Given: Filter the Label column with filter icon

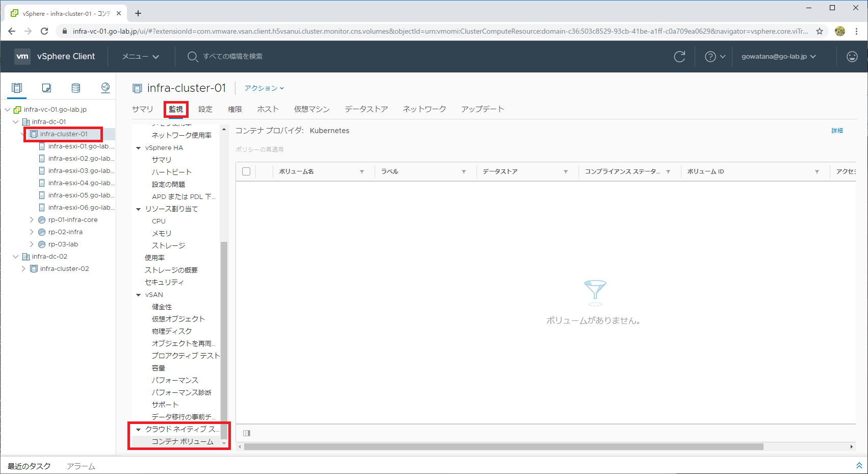Looking at the screenshot, I should pyautogui.click(x=464, y=172).
